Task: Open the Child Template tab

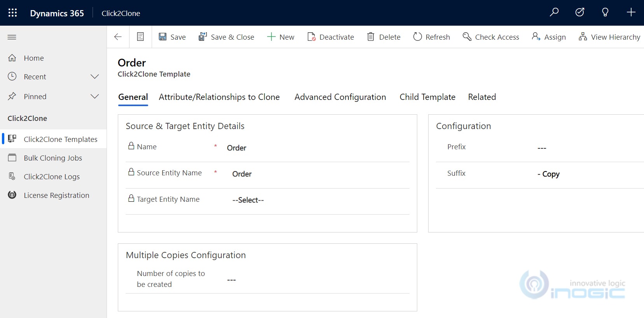Action: [427, 97]
